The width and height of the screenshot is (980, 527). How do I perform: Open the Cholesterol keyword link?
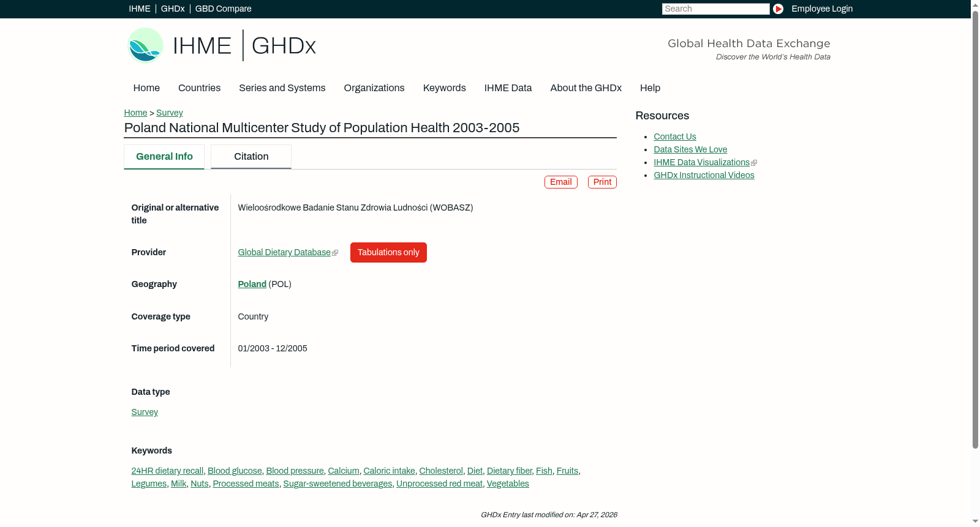pyautogui.click(x=441, y=471)
